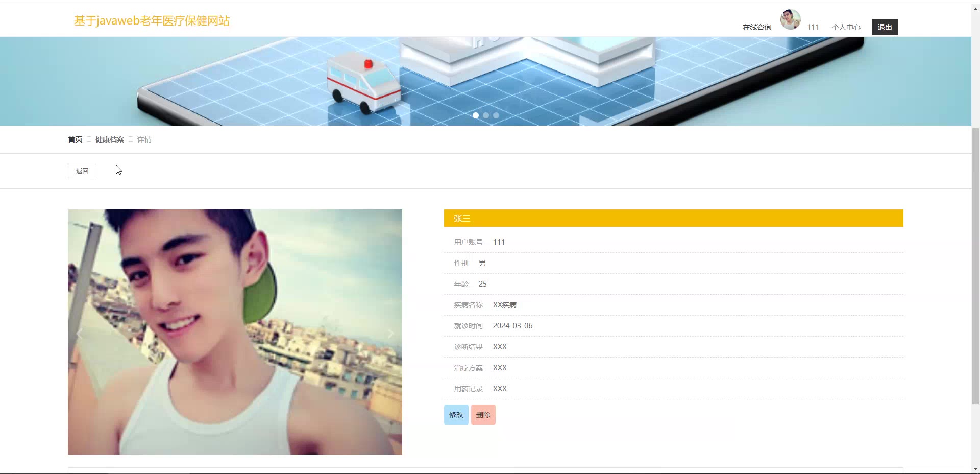Click the profile photo of the health record
Viewport: 980px width, 474px height.
click(x=235, y=332)
